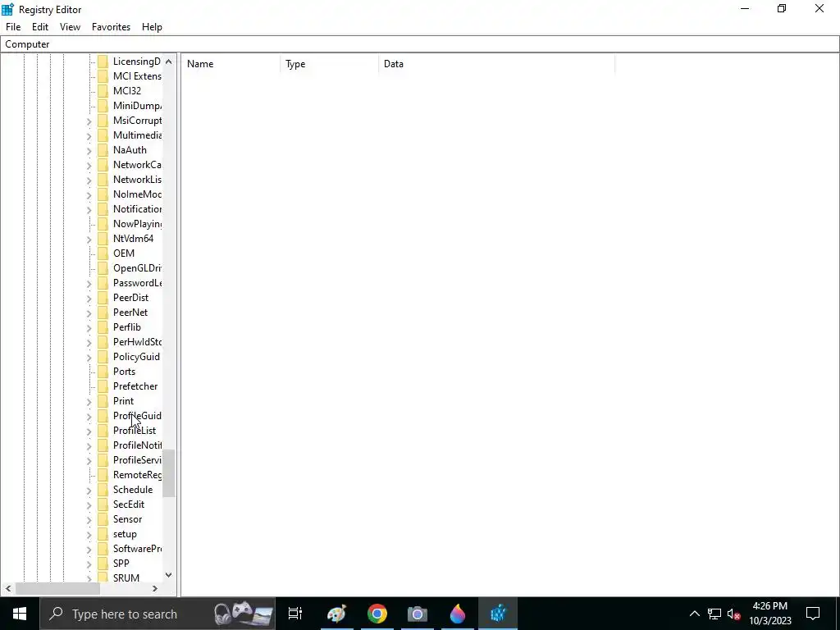The width and height of the screenshot is (840, 630).
Task: Click the Type column header
Action: pos(329,64)
